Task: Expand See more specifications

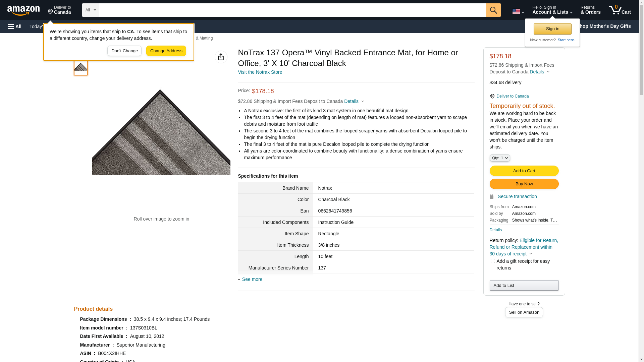Action: point(252,279)
